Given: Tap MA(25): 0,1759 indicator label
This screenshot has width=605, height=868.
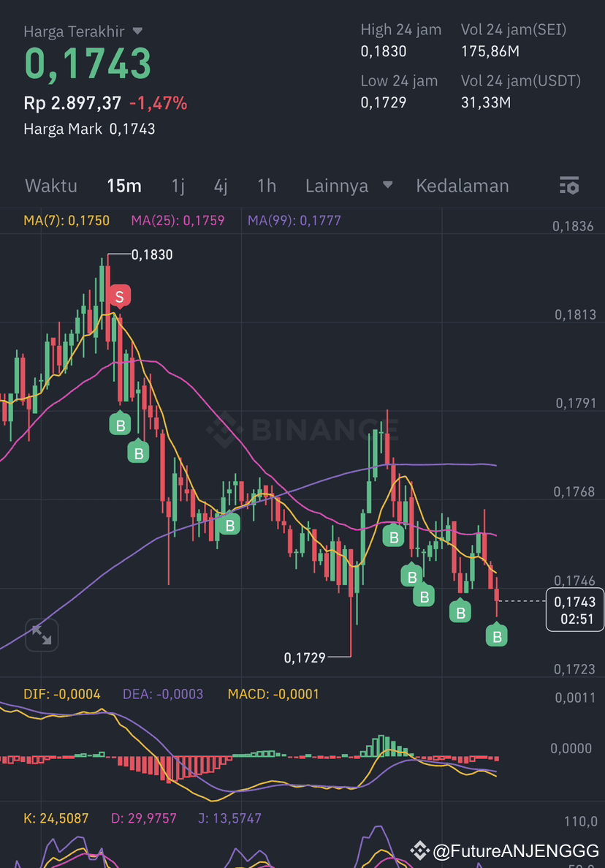Looking at the screenshot, I should tap(178, 220).
